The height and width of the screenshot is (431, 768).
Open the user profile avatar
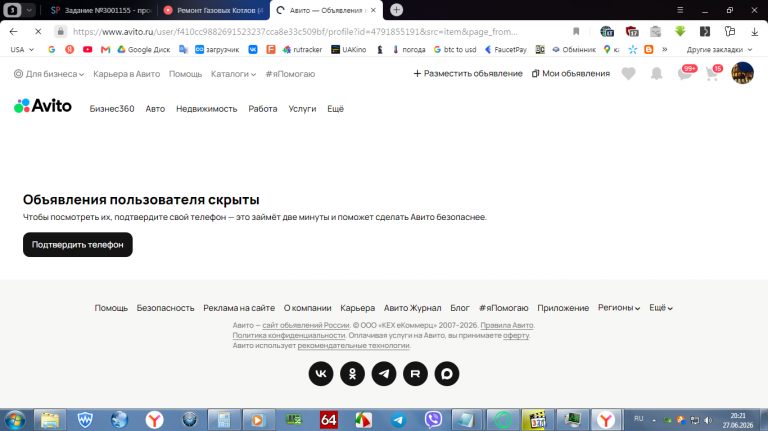(x=743, y=73)
